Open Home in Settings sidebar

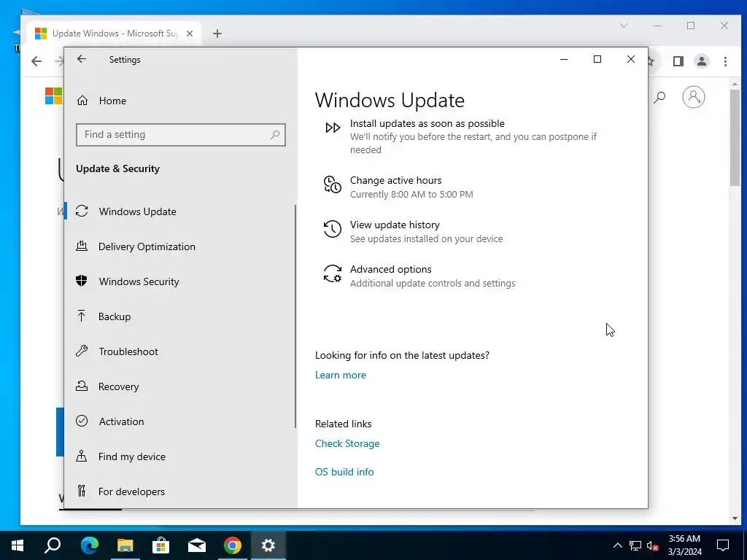112,101
